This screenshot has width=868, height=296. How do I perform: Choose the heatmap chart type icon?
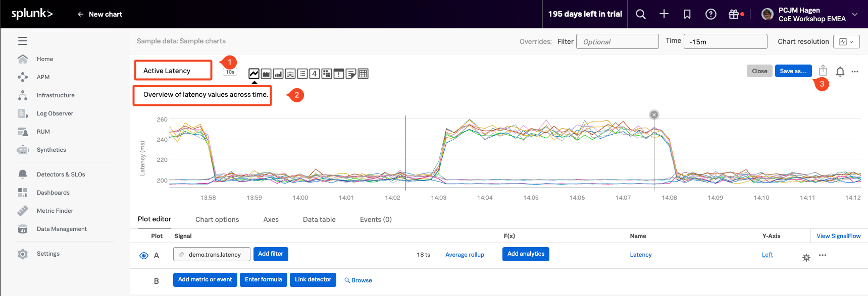click(x=327, y=74)
